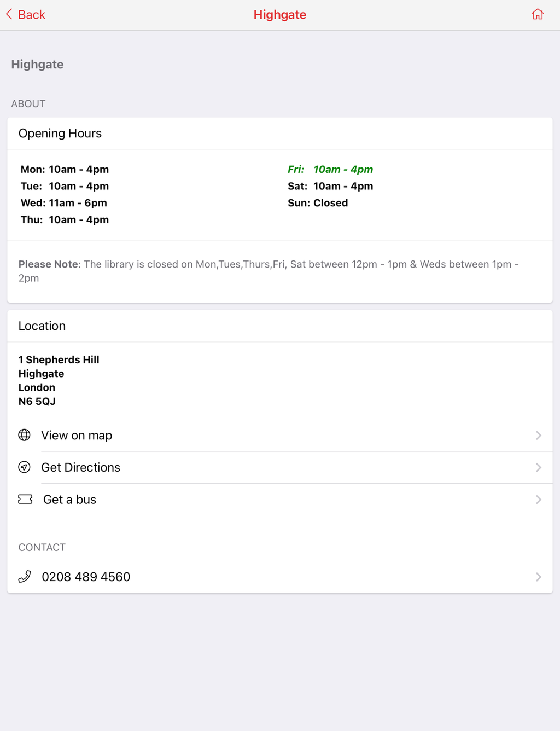The height and width of the screenshot is (731, 560).
Task: Tap the back chevron arrow icon
Action: pyautogui.click(x=9, y=14)
